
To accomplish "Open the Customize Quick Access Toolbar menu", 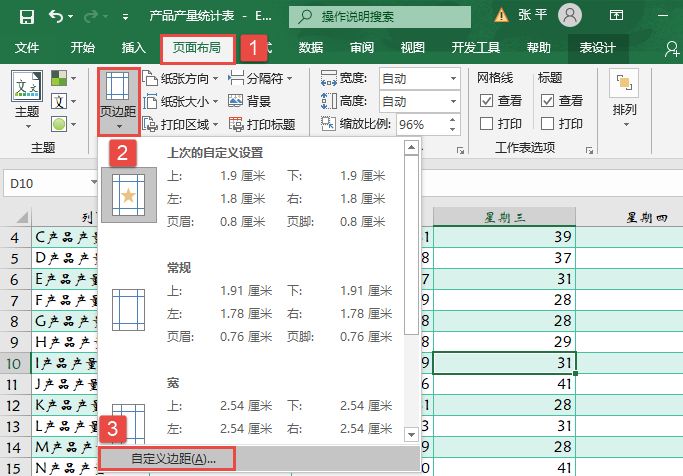I will click(x=125, y=17).
